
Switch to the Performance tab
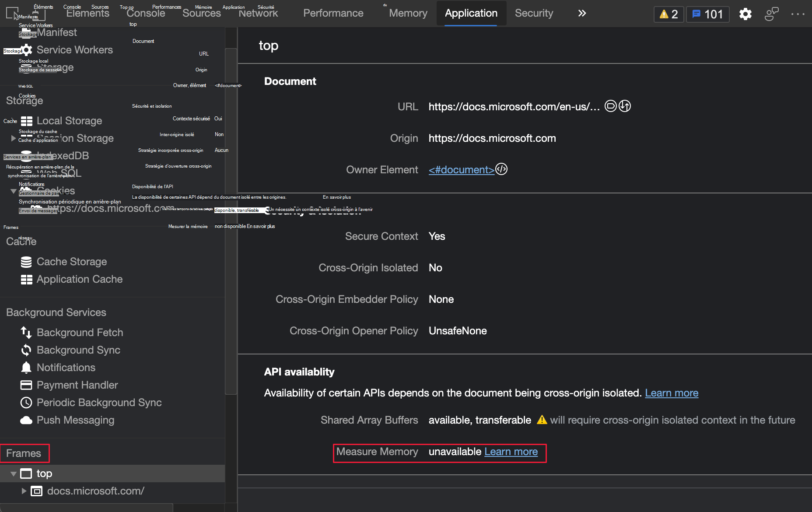pyautogui.click(x=333, y=13)
